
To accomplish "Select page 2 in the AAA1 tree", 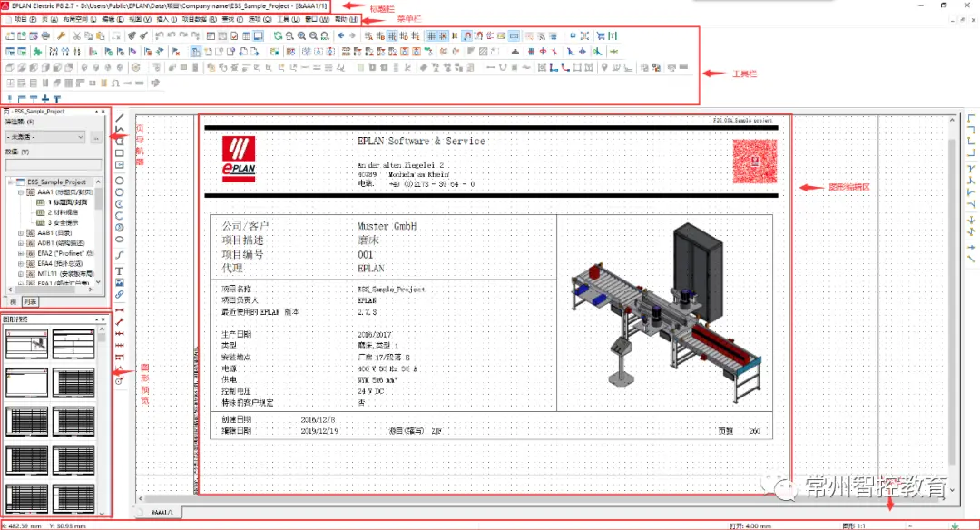I will [63, 212].
